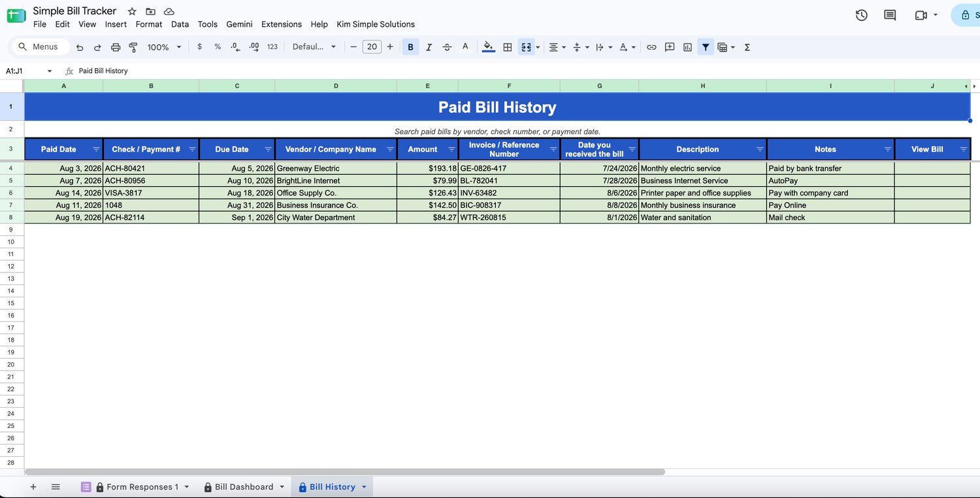Viewport: 980px width, 498px height.
Task: Open the zoom 100% dropdown
Action: [164, 47]
